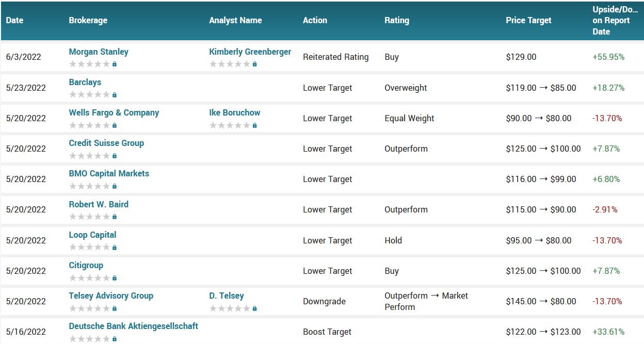Open the Telsey Advisory Group link
Viewport: 644px width, 344px height.
[x=111, y=296]
